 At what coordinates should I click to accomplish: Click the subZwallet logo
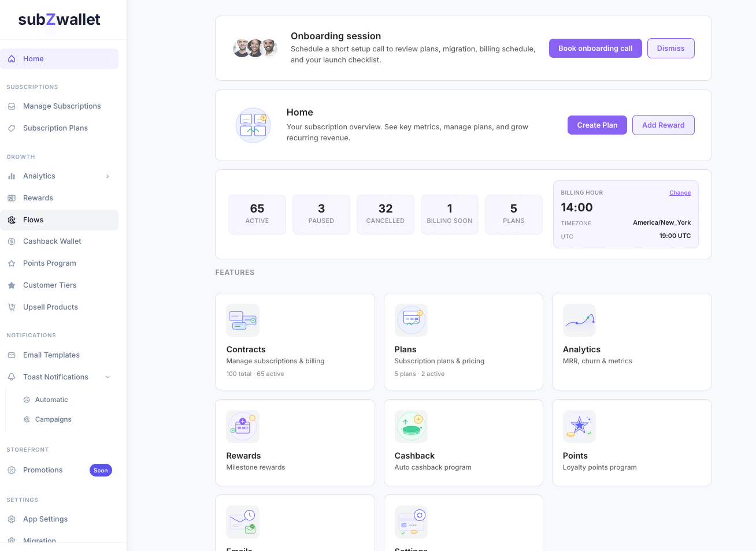click(x=59, y=20)
